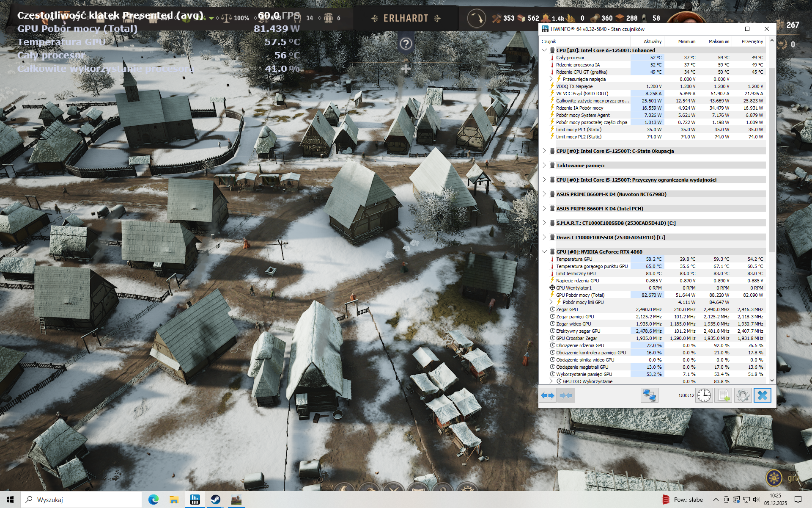Expand ASUS PRIME B660M-K D4 Intel PCH group
The height and width of the screenshot is (508, 812).
544,209
